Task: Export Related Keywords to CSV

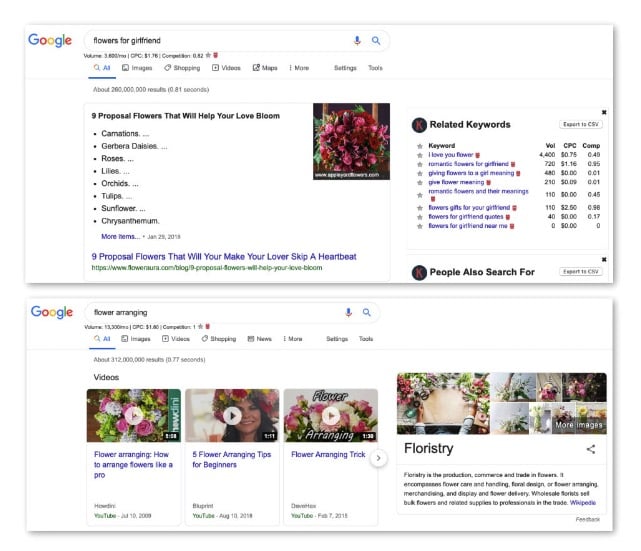Action: (x=581, y=124)
